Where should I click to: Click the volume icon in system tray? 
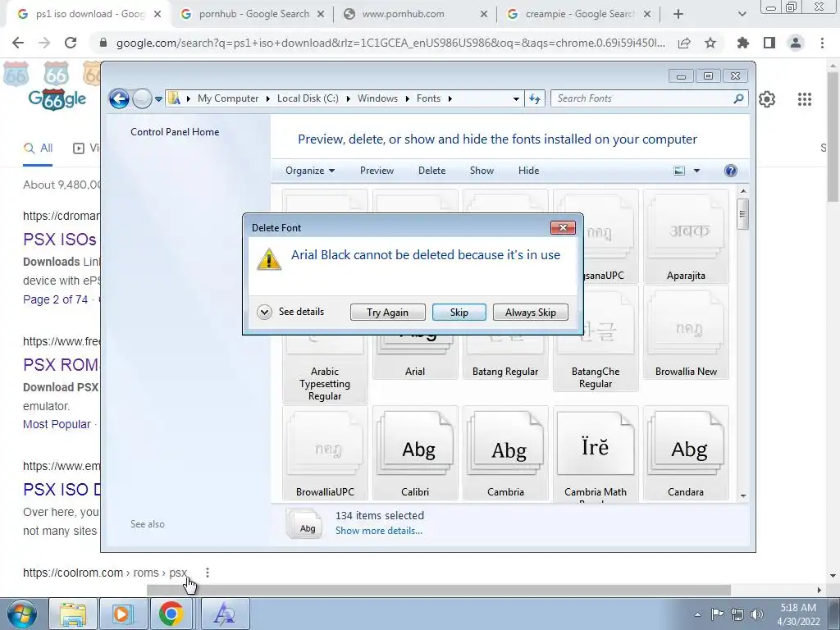757,614
